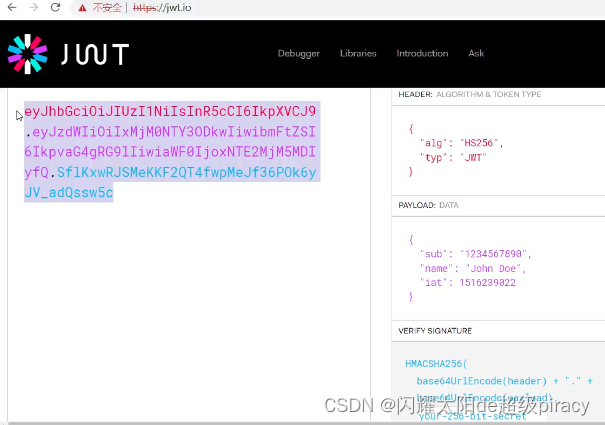Click the VERIFY SIGNATURE section label
The height and width of the screenshot is (425, 605).
pyautogui.click(x=435, y=331)
